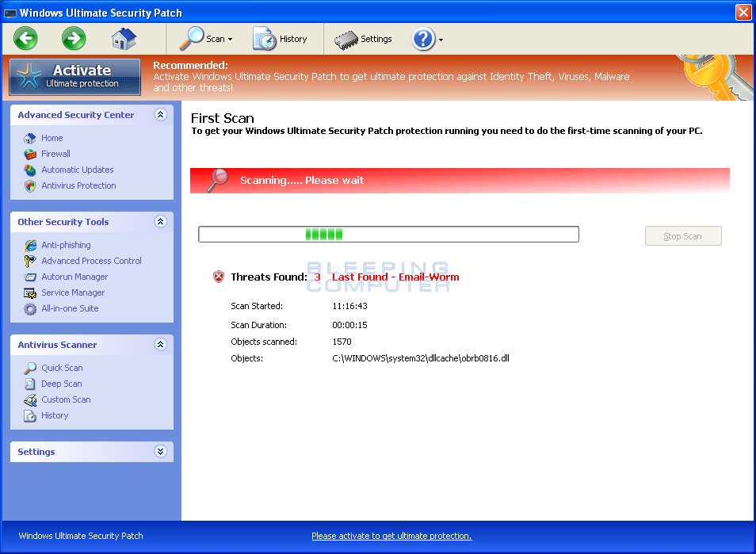Expand the Settings panel
Viewport: 756px width, 554px height.
pos(161,451)
